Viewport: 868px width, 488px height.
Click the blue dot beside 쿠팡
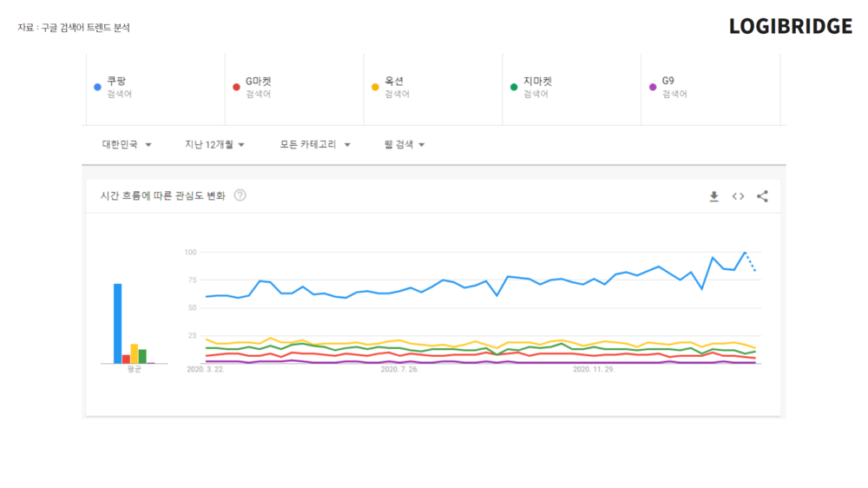click(x=97, y=87)
